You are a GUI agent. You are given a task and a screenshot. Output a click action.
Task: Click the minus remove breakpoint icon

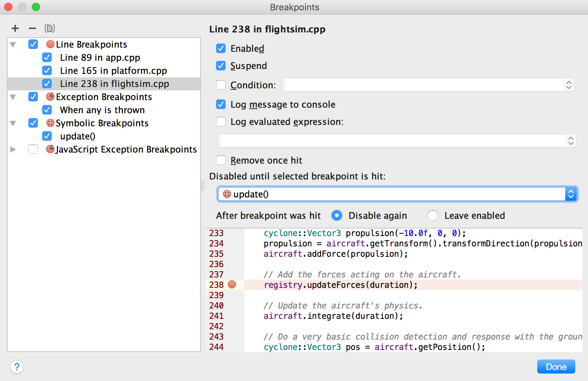(32, 28)
